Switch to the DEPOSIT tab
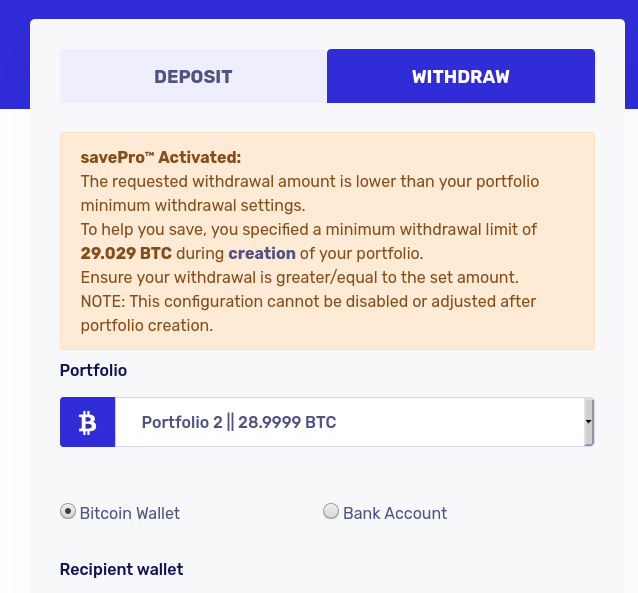The height and width of the screenshot is (593, 638). [x=193, y=76]
